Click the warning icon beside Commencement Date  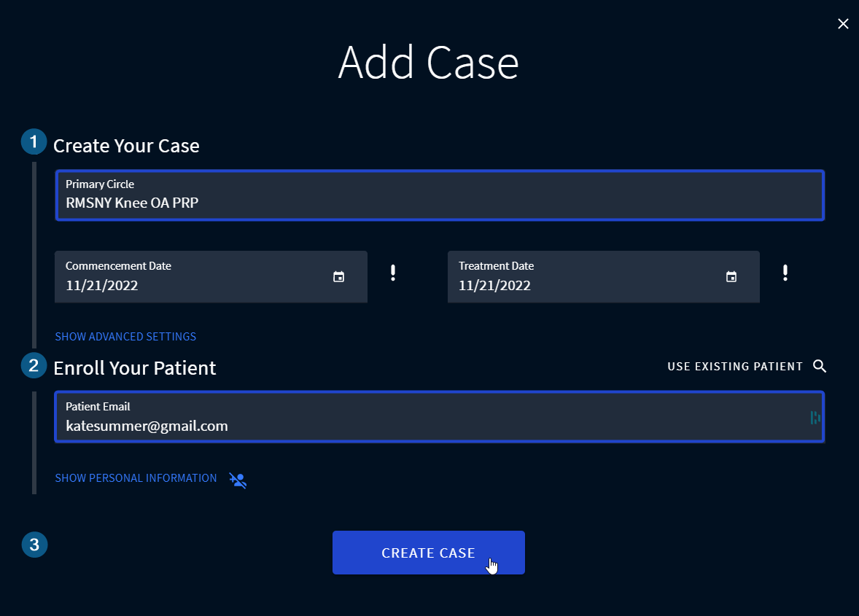click(393, 273)
